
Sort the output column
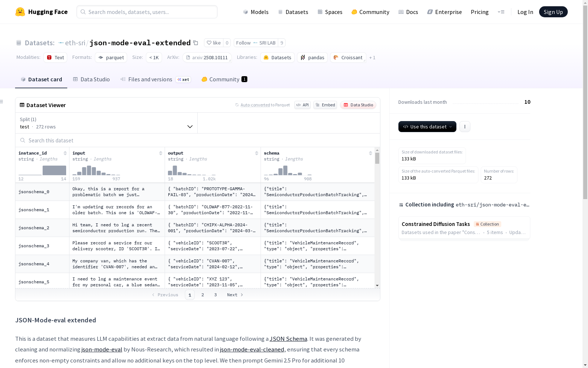click(257, 153)
